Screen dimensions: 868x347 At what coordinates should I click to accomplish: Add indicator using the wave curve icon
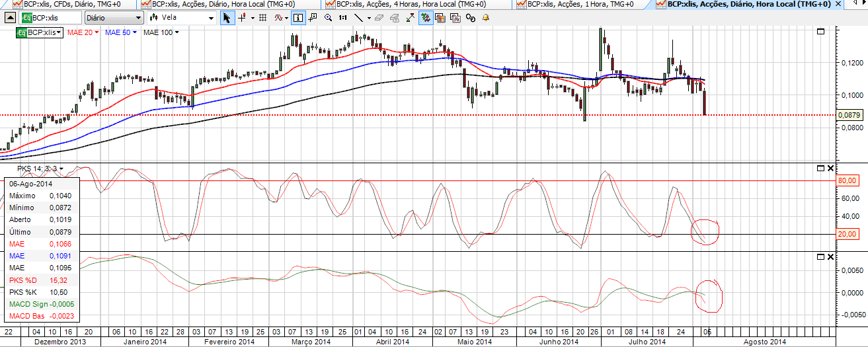tap(279, 18)
